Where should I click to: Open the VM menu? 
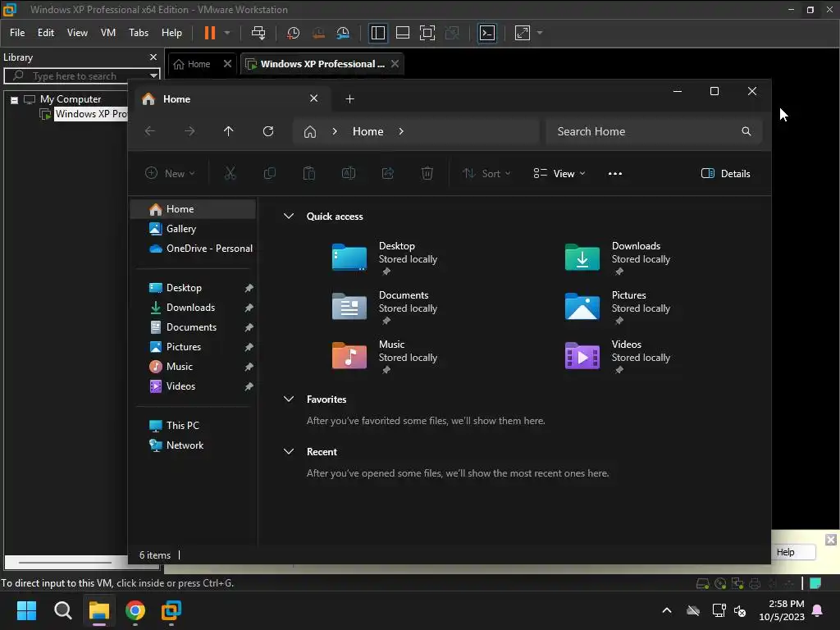coord(108,33)
